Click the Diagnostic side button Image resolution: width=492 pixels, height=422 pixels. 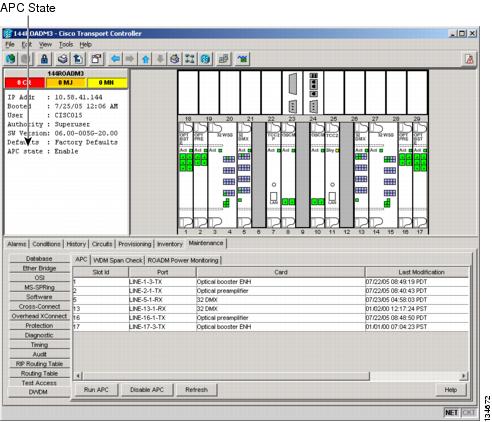tap(39, 335)
